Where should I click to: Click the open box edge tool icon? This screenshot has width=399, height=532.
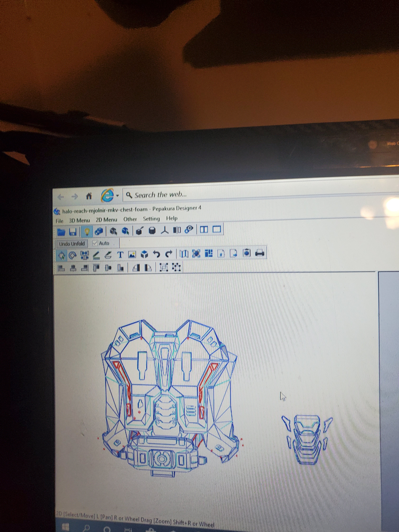tap(140, 230)
